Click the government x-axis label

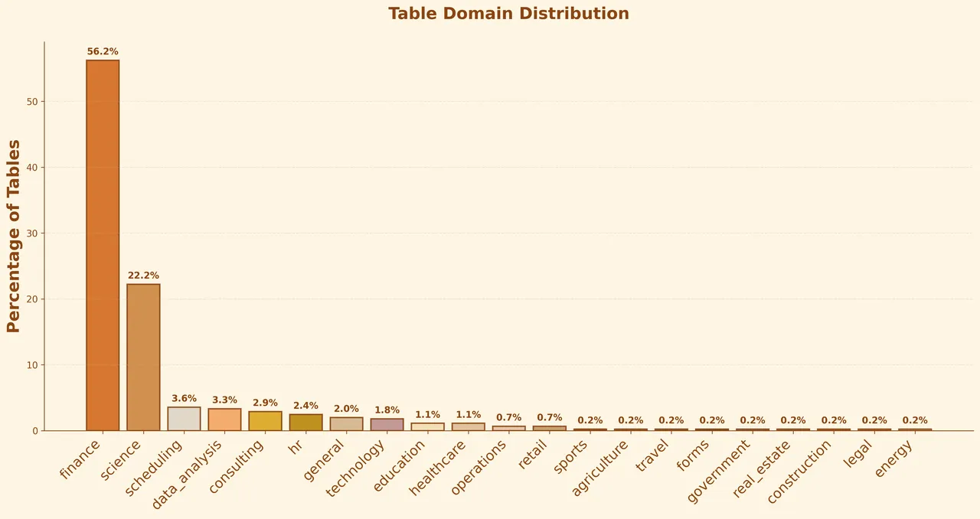coord(718,471)
